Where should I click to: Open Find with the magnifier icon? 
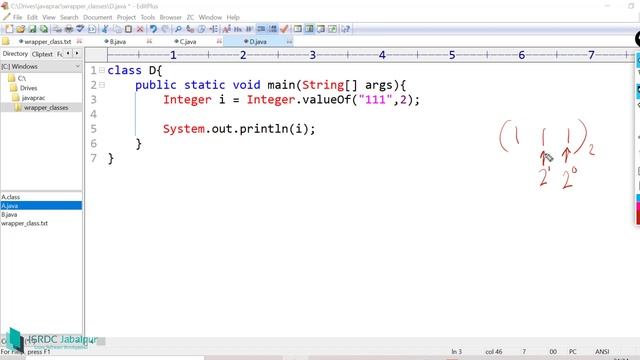[x=178, y=29]
